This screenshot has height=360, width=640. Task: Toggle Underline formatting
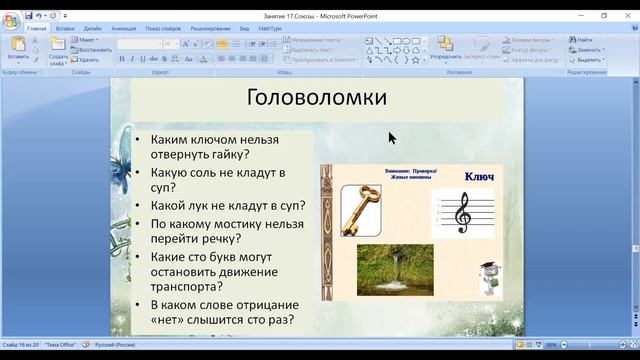click(x=143, y=59)
